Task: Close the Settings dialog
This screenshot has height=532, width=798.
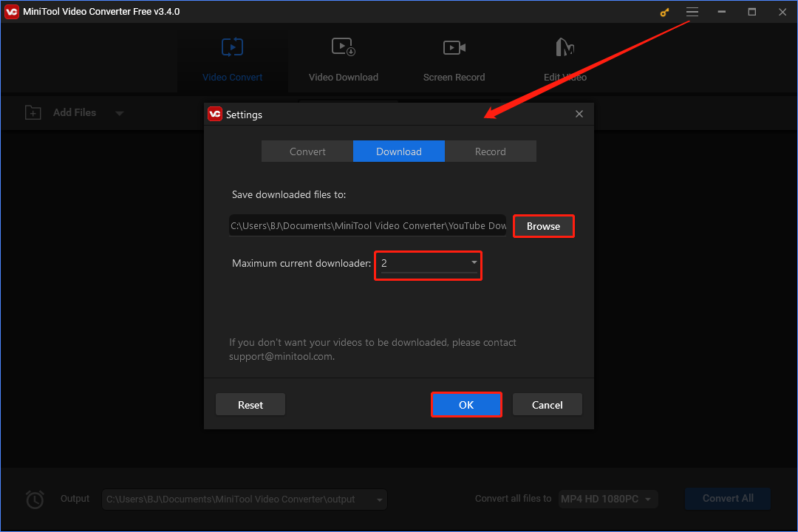Action: (x=579, y=114)
